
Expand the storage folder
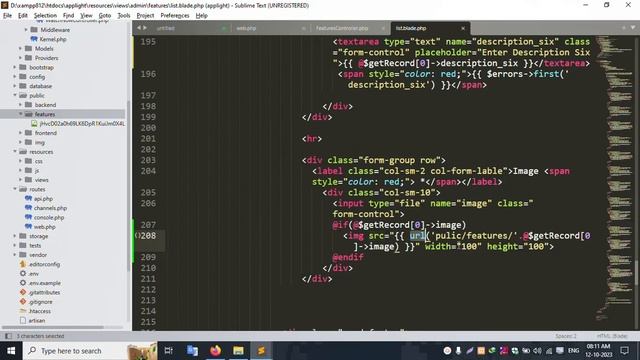click(15, 236)
